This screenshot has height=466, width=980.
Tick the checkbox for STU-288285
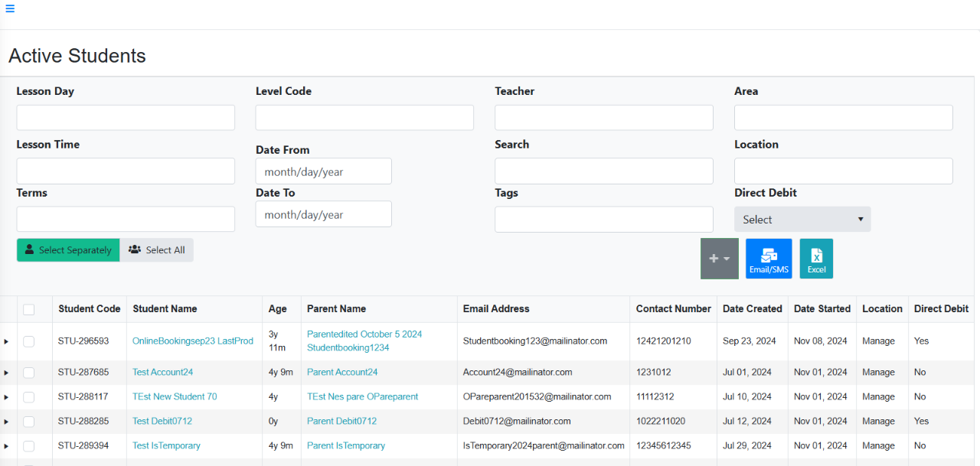[x=28, y=422]
